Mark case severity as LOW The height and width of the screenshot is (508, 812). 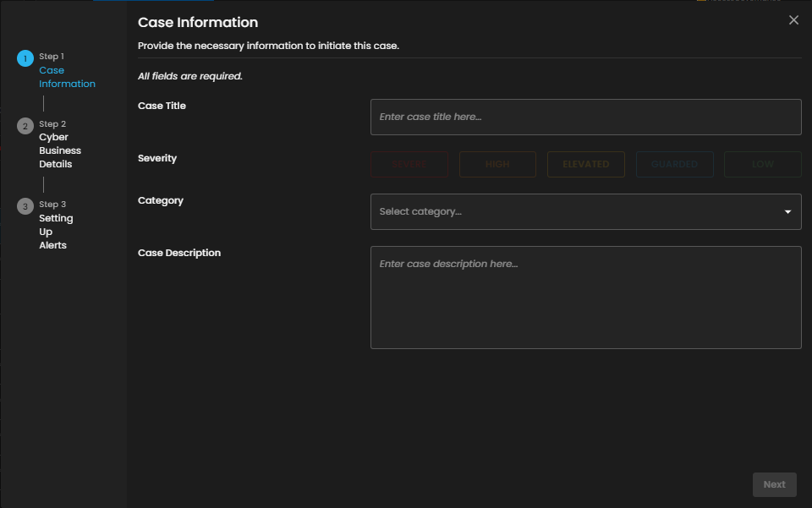point(762,164)
